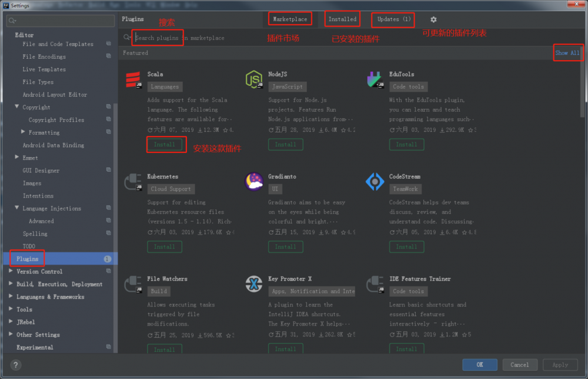Open the Updates (1) tab

point(393,19)
